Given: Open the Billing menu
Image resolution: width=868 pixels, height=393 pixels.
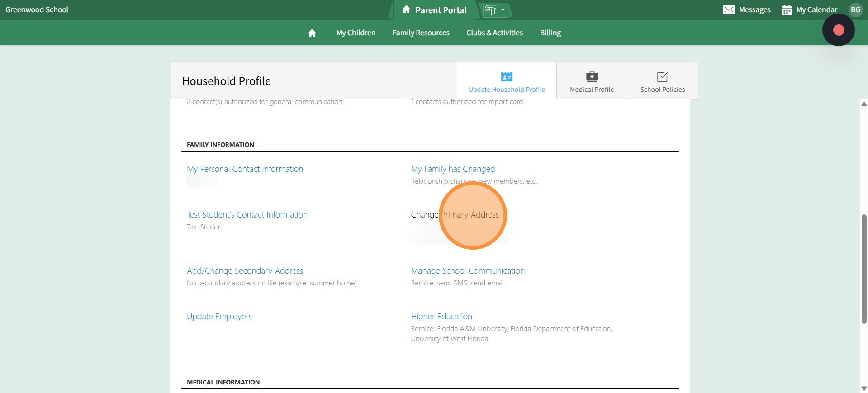Looking at the screenshot, I should point(550,33).
